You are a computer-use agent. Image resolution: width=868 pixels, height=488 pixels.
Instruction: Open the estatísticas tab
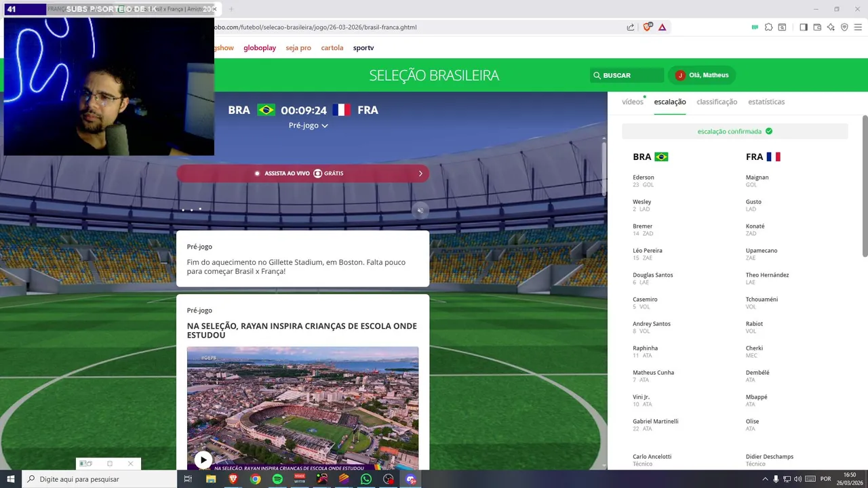(766, 102)
